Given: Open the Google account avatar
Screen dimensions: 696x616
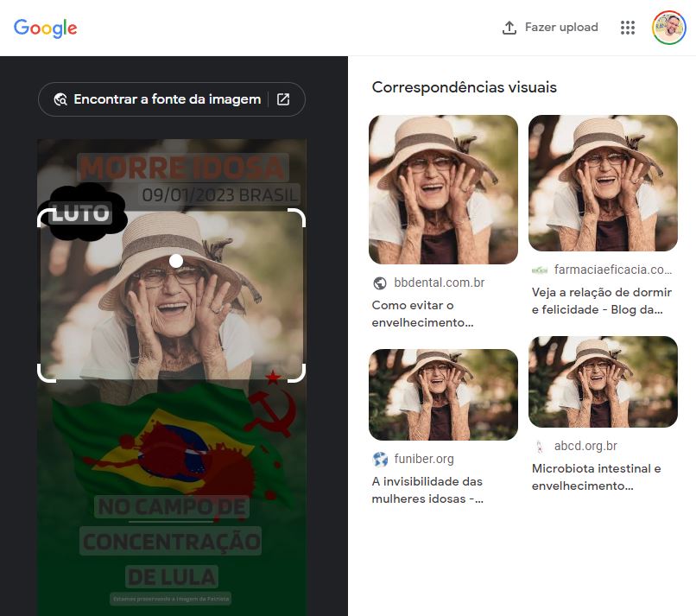Looking at the screenshot, I should coord(669,28).
